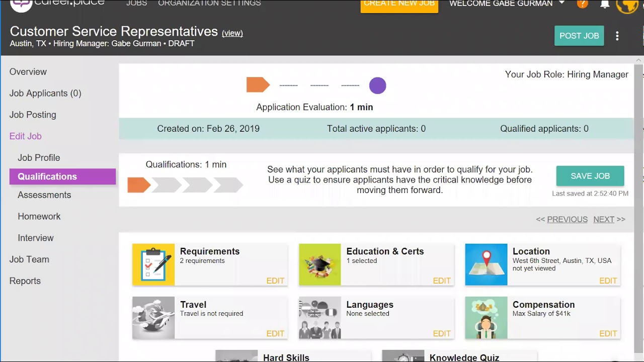The image size is (644, 362).
Task: Go to NEXT step link
Action: pyautogui.click(x=604, y=220)
